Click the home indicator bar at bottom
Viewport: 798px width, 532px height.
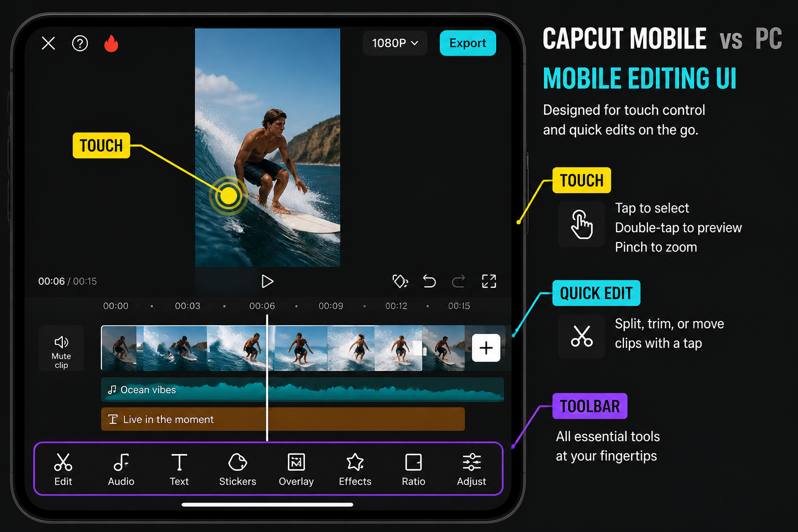pos(268,504)
